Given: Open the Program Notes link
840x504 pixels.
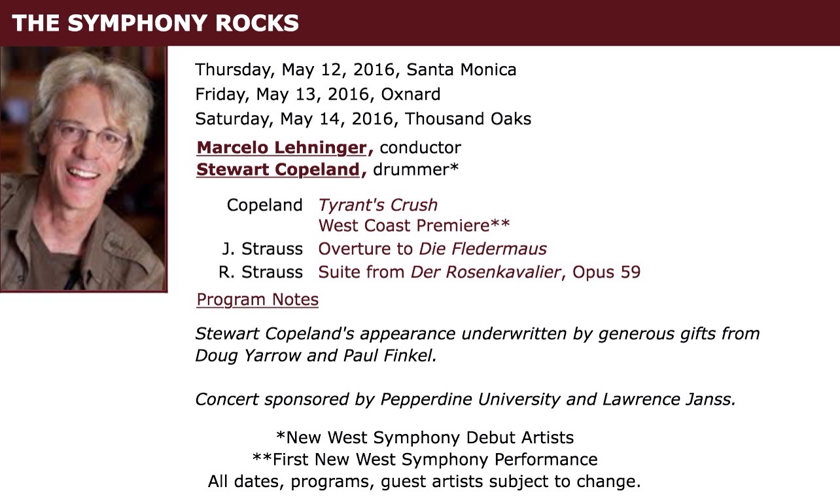Looking at the screenshot, I should pos(257,299).
